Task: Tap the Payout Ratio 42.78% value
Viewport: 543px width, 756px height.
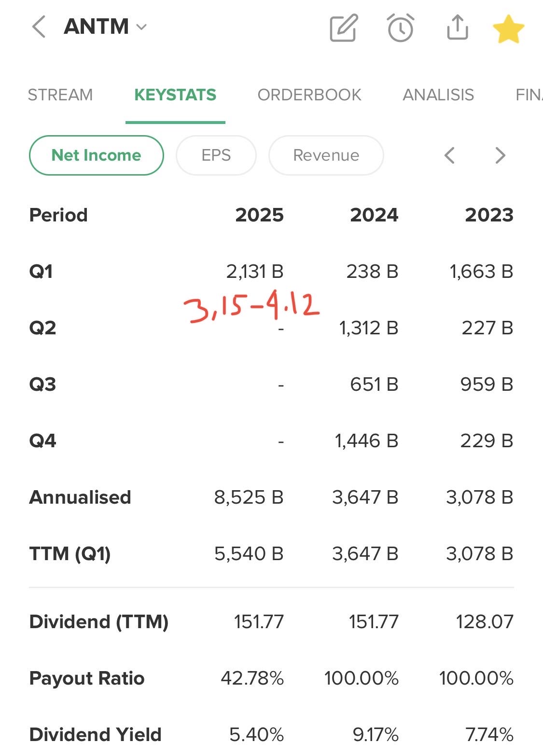Action: (x=252, y=678)
